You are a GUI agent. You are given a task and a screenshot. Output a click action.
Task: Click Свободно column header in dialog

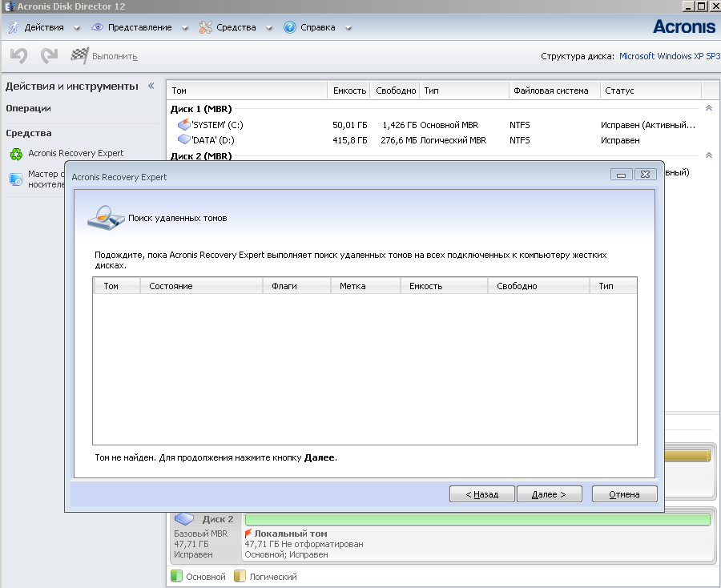(538, 286)
